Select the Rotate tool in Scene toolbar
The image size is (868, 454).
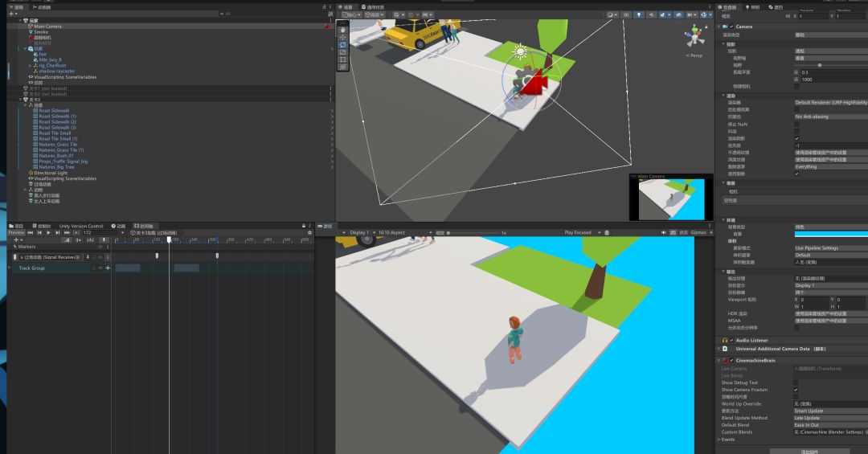point(342,44)
